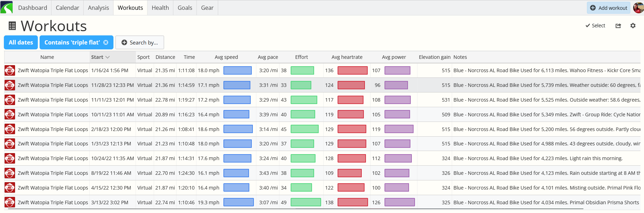Click Zwift icon of 1/16/24 workout
Image resolution: width=644 pixels, height=213 pixels.
pos(10,70)
